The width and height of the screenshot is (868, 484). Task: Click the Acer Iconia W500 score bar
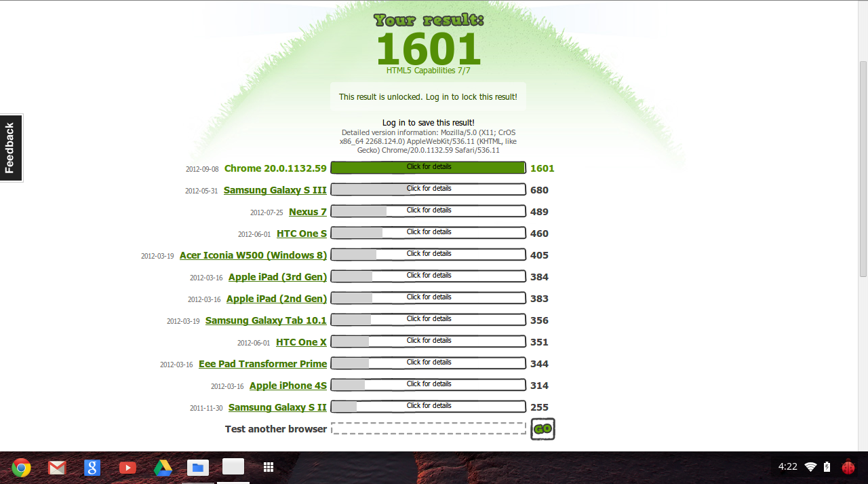tap(428, 255)
